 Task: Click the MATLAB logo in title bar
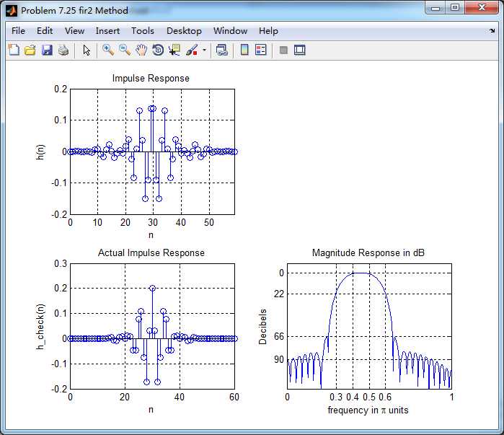click(12, 11)
